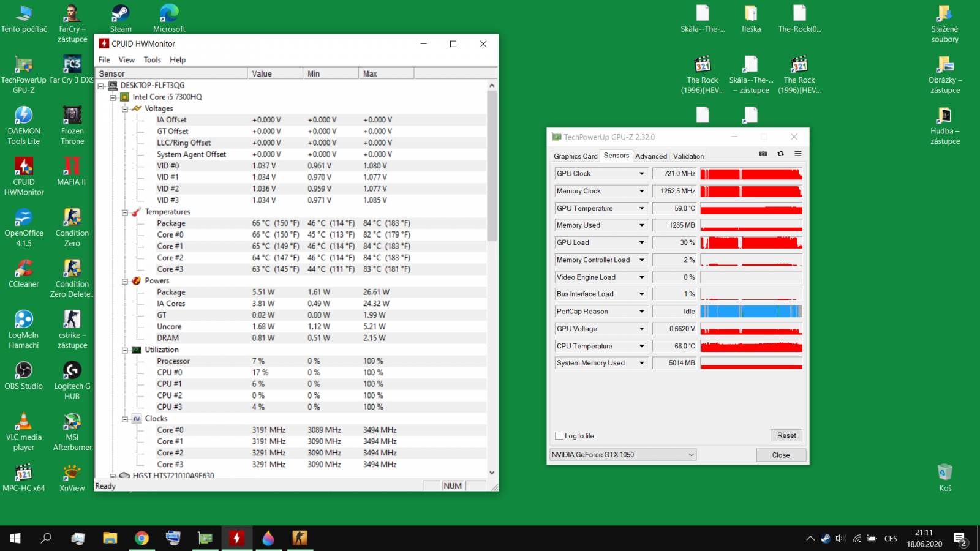
Task: Open the MSI Afterburner desktop icon
Action: pos(72,432)
